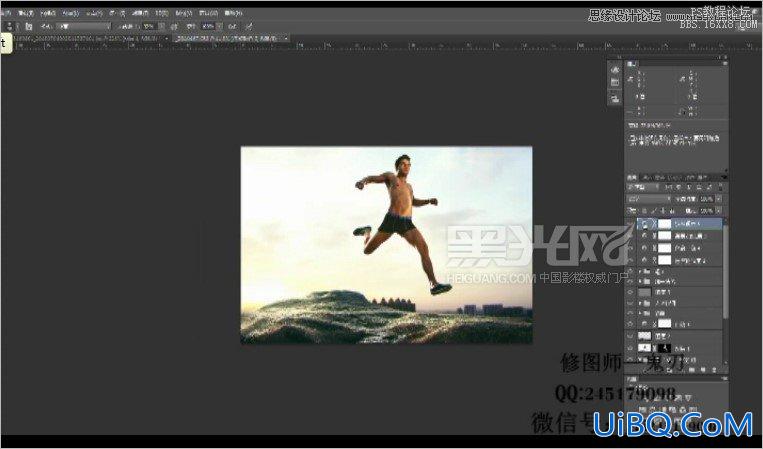
Task: Open the layer opacity dropdown arrow
Action: point(719,199)
